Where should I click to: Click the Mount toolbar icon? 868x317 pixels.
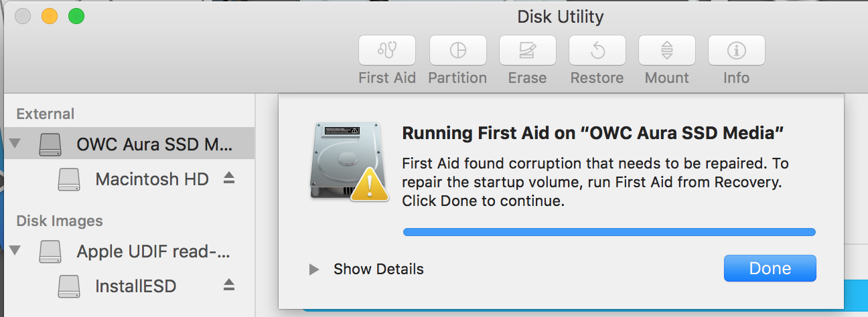tap(666, 50)
